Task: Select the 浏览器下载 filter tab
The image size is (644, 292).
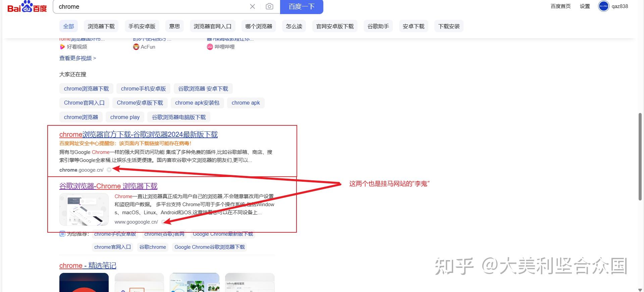Action: click(x=101, y=26)
